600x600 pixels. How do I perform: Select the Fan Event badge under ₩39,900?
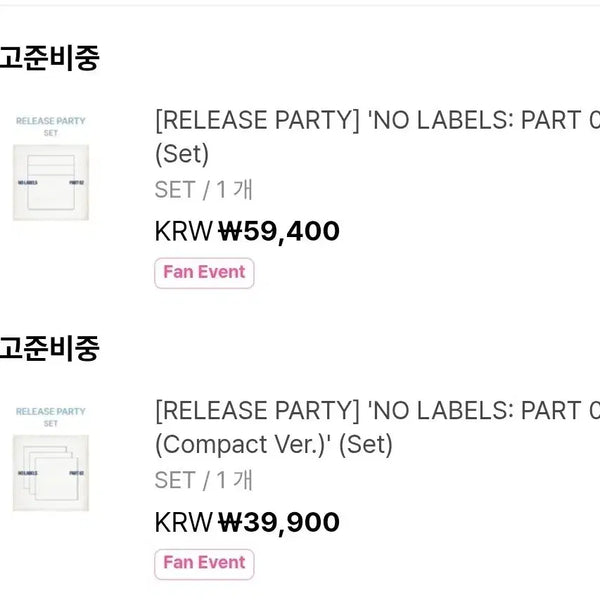(x=204, y=564)
